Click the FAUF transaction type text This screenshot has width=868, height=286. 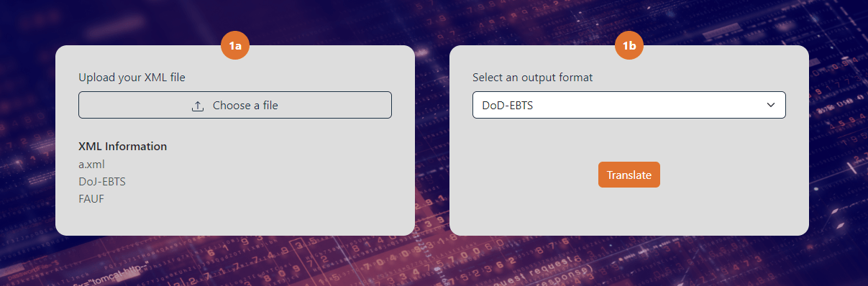(x=91, y=198)
